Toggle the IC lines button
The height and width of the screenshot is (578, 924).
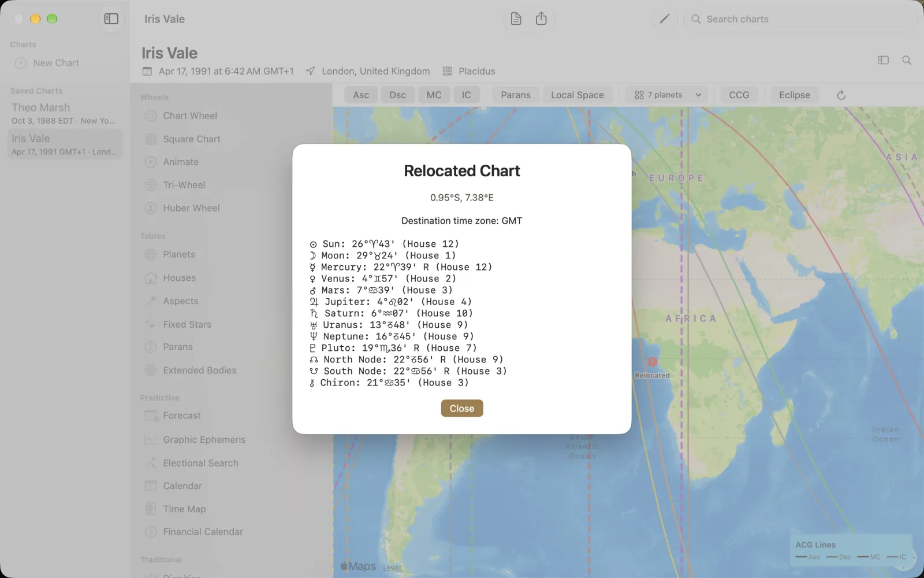coord(467,95)
